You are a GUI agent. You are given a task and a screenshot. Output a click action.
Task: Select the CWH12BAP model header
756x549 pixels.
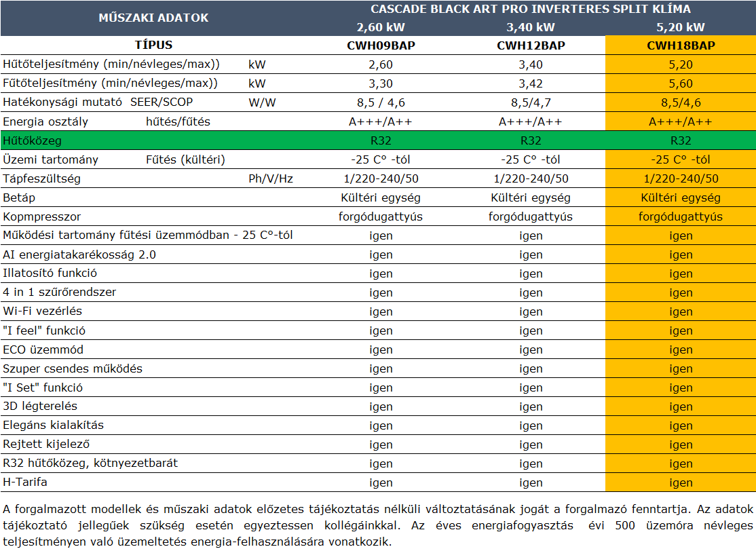tap(531, 45)
